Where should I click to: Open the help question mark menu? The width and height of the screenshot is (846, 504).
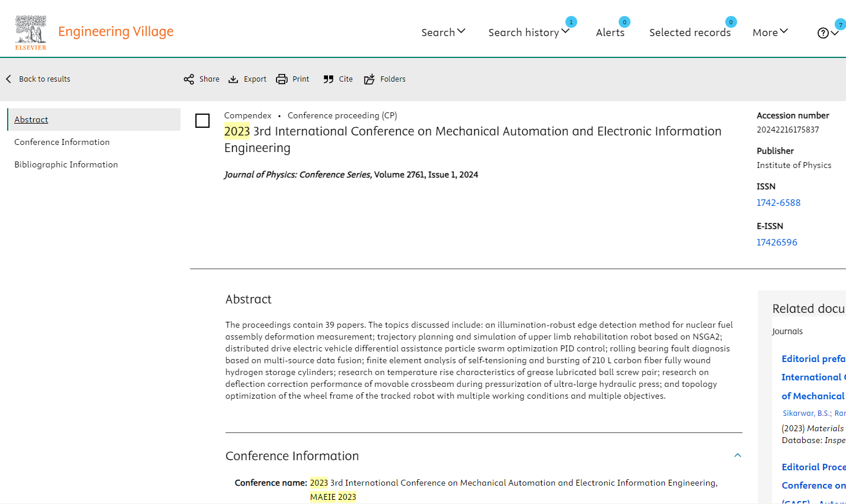click(x=828, y=33)
